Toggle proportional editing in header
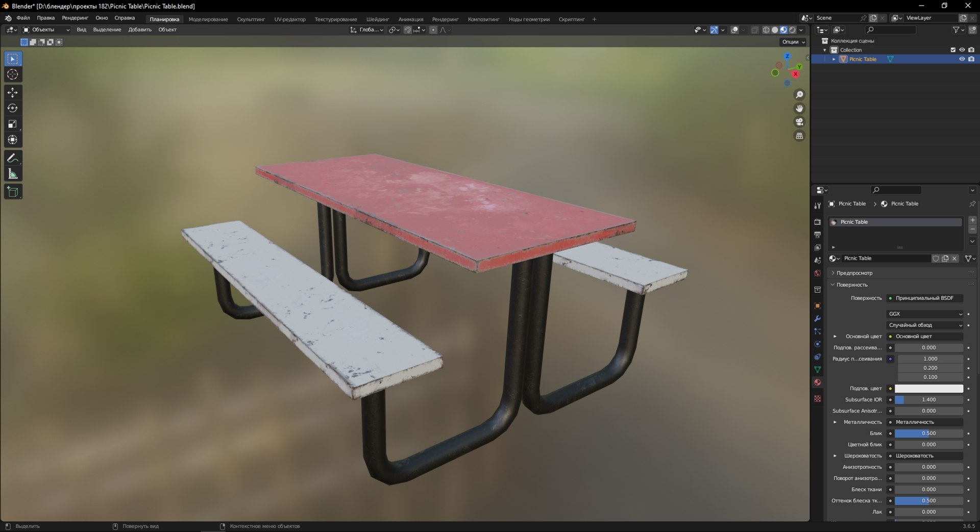 433,30
